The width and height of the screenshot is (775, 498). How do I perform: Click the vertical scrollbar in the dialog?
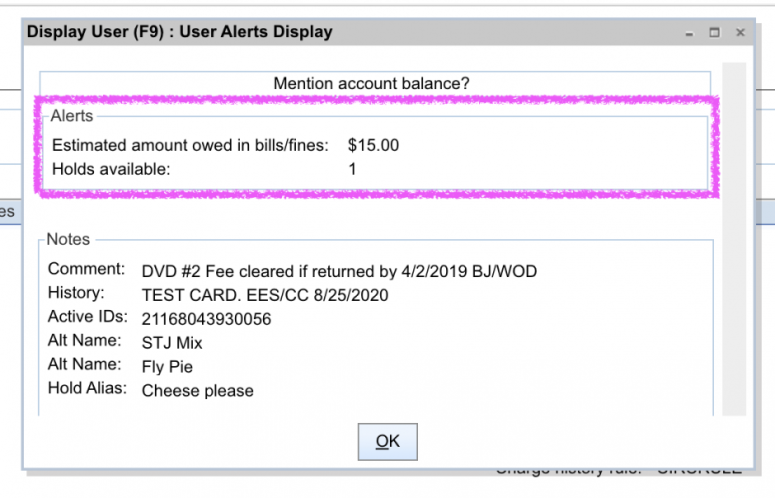pos(734,238)
